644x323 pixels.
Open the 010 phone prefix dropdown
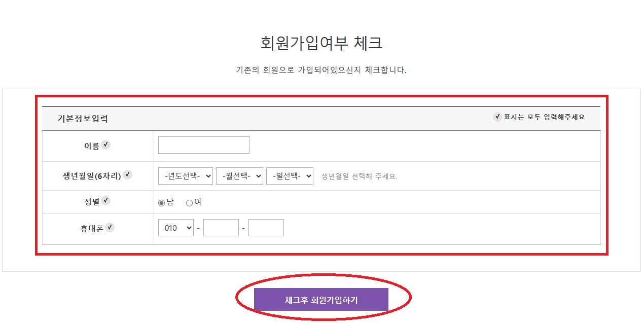pyautogui.click(x=176, y=228)
